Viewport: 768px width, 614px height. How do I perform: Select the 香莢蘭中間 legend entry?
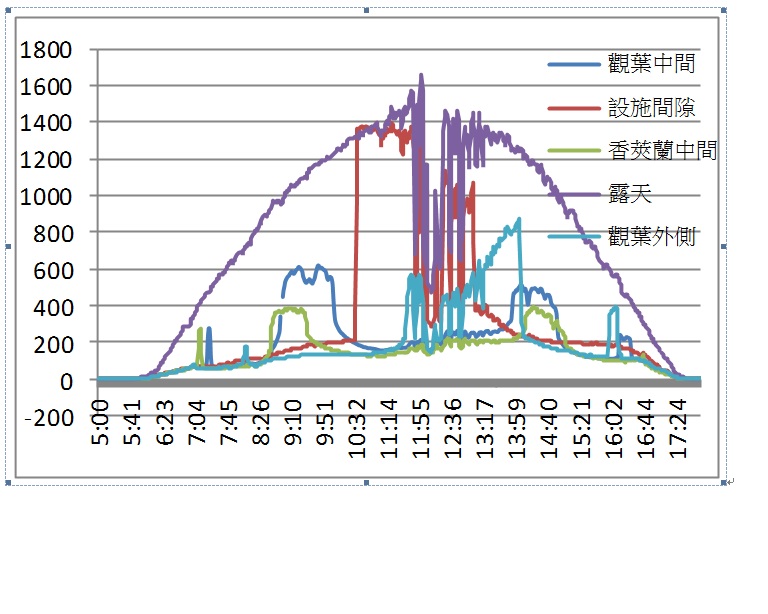tap(632, 150)
